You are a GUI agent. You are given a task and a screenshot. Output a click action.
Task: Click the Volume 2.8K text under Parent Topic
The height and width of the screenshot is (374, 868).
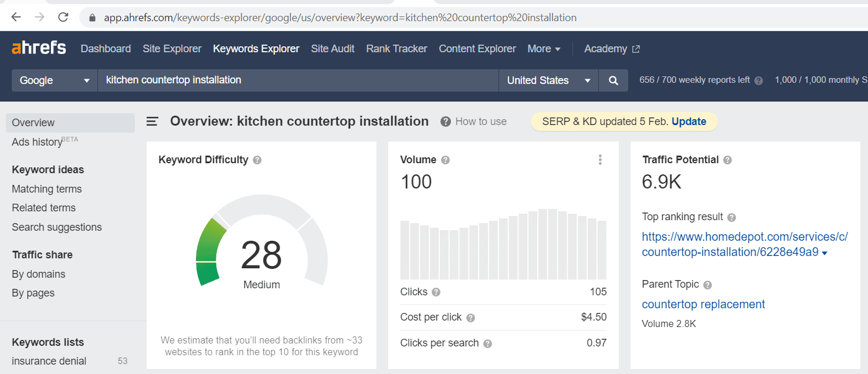pos(669,324)
